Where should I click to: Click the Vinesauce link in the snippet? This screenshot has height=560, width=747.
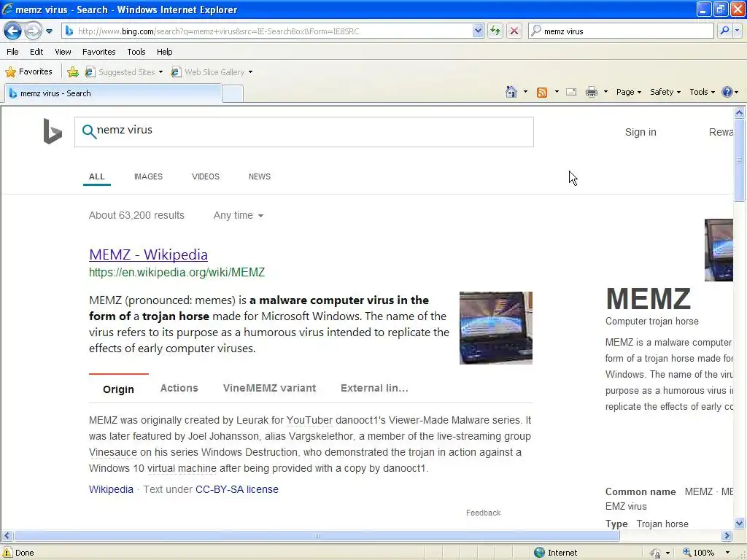tap(113, 452)
